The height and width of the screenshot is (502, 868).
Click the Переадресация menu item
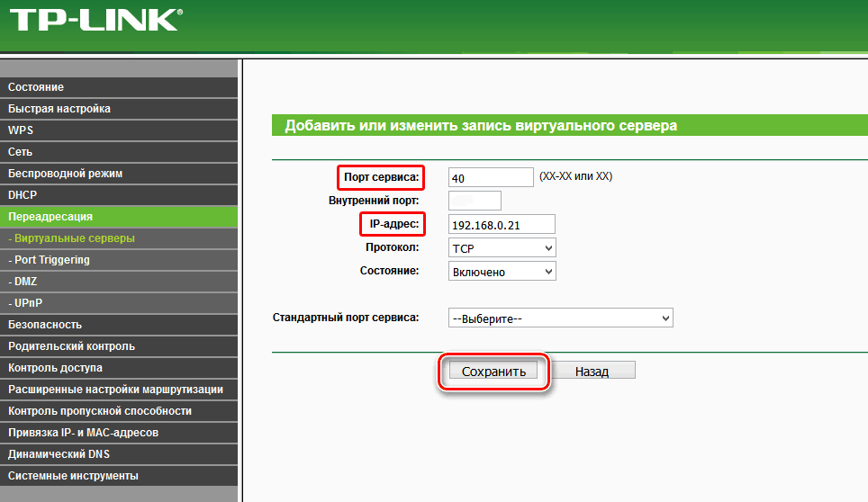(119, 217)
